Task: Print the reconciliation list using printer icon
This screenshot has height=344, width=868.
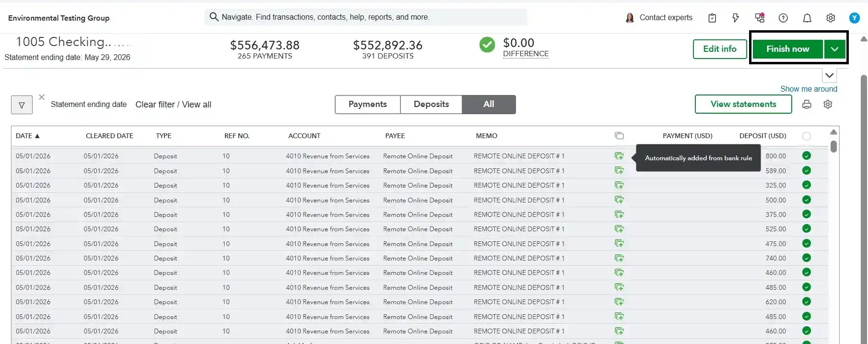Action: tap(807, 104)
